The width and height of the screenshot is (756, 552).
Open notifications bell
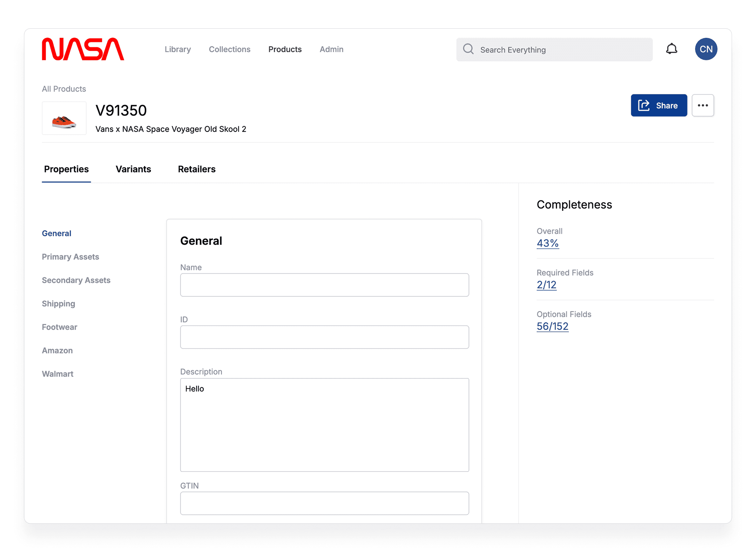672,49
